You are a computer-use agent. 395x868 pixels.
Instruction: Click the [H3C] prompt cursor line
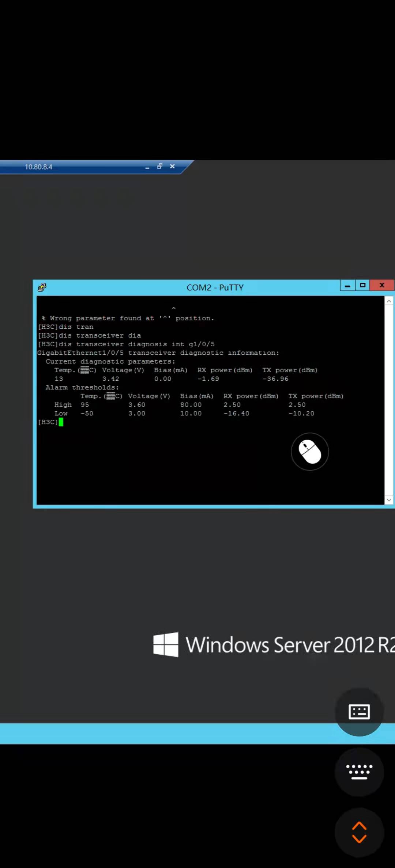pos(50,422)
